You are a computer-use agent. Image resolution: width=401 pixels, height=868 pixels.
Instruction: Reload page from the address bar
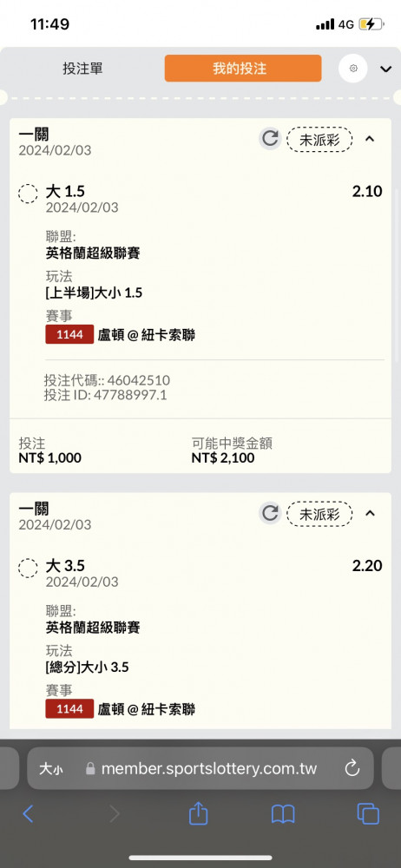352,768
